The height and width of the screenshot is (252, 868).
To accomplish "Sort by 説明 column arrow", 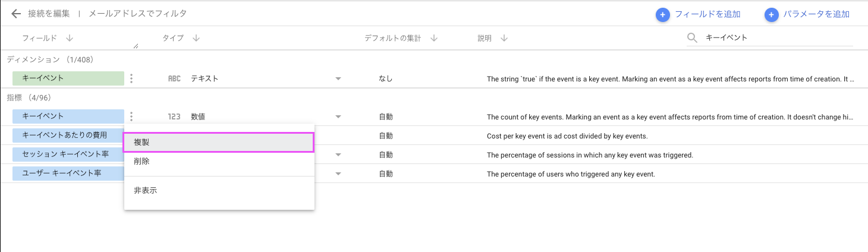I will pos(504,38).
